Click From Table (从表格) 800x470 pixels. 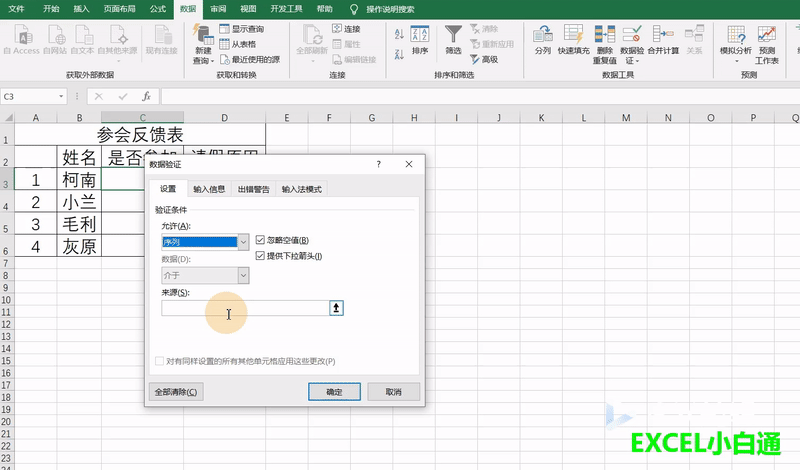238,44
